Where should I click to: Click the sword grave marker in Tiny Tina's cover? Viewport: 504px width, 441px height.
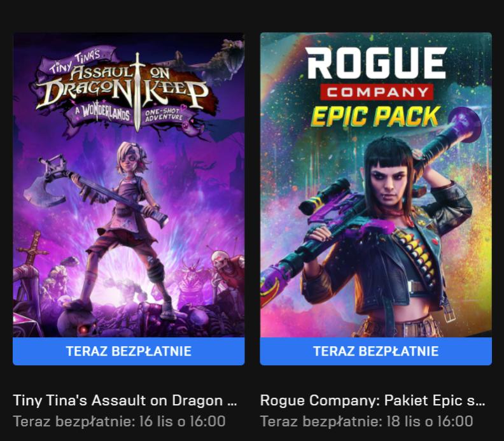[x=32, y=249]
